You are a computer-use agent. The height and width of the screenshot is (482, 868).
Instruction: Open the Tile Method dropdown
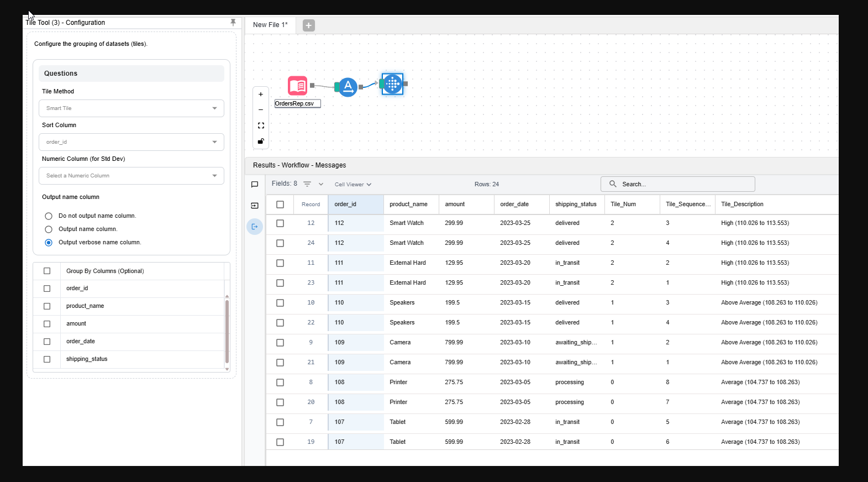[x=131, y=108]
